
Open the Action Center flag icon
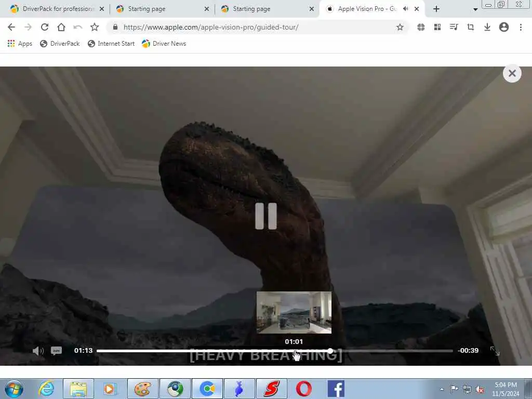tap(454, 389)
